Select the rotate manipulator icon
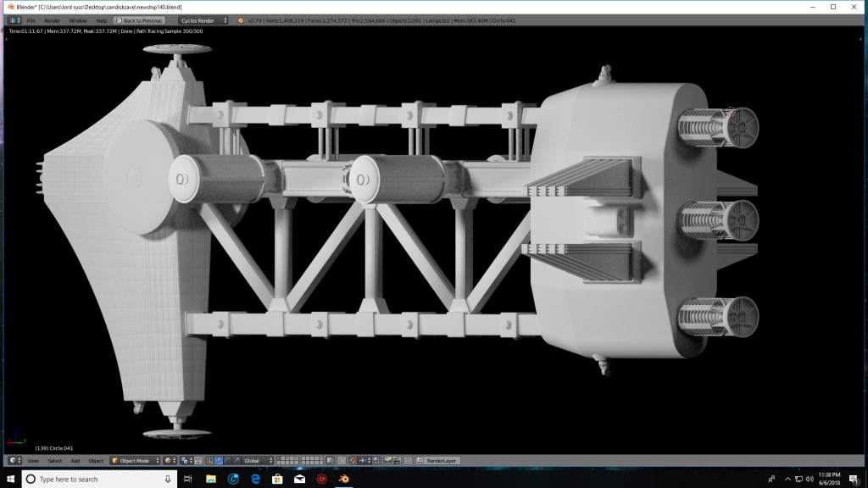Screen dimensions: 868x488 coord(228,460)
